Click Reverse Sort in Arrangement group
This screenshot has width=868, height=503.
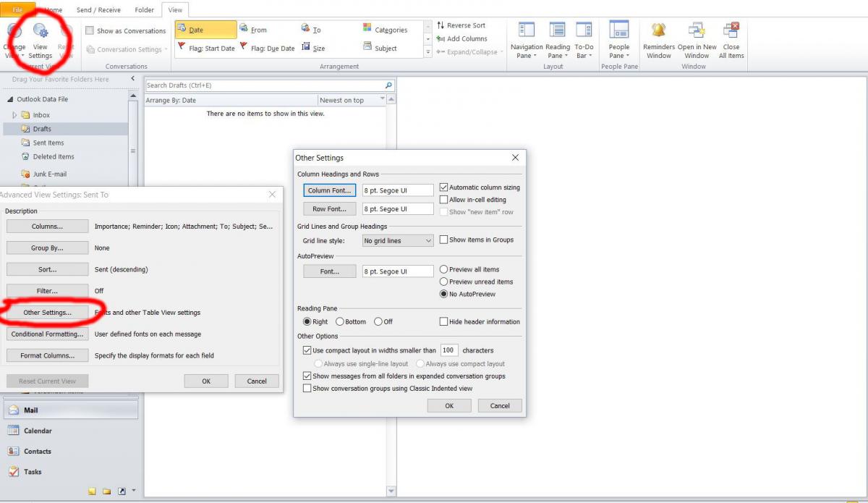coord(461,25)
